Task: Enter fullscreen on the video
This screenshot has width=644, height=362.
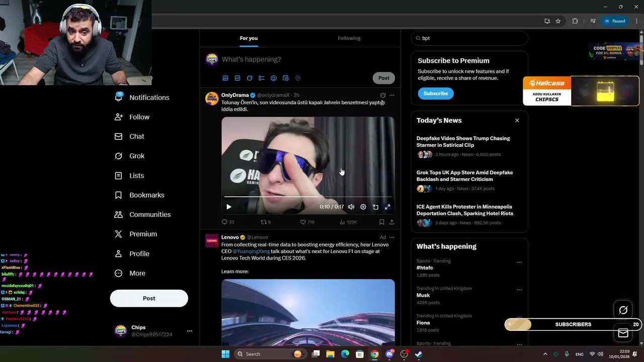Action: [387, 207]
